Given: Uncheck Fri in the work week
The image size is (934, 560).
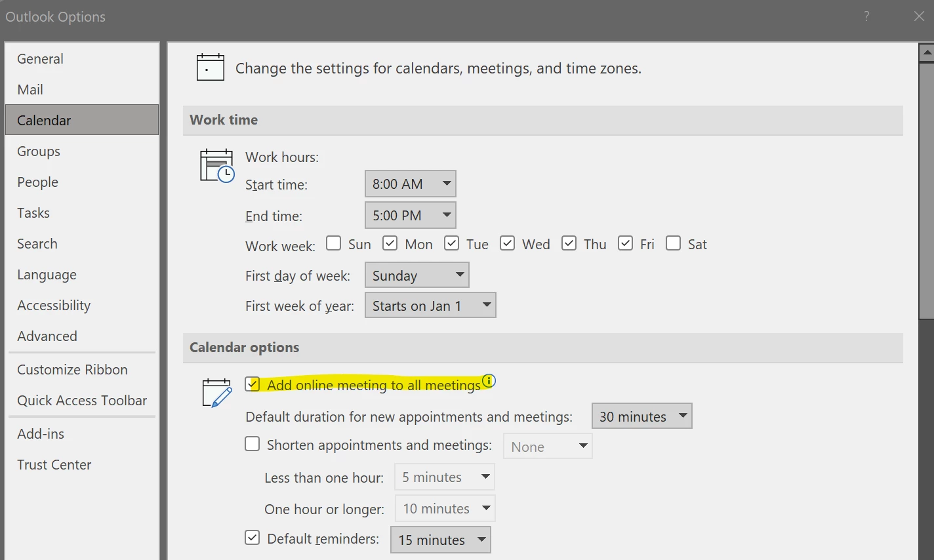Looking at the screenshot, I should pyautogui.click(x=626, y=244).
